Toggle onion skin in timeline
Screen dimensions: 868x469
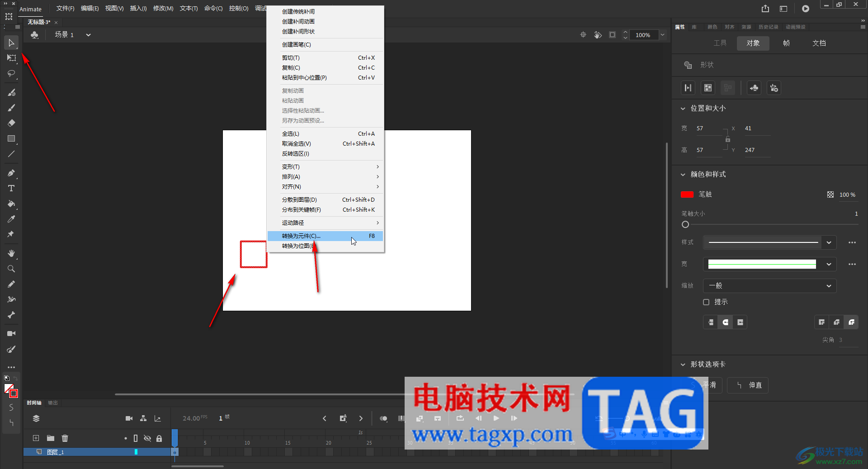point(383,418)
